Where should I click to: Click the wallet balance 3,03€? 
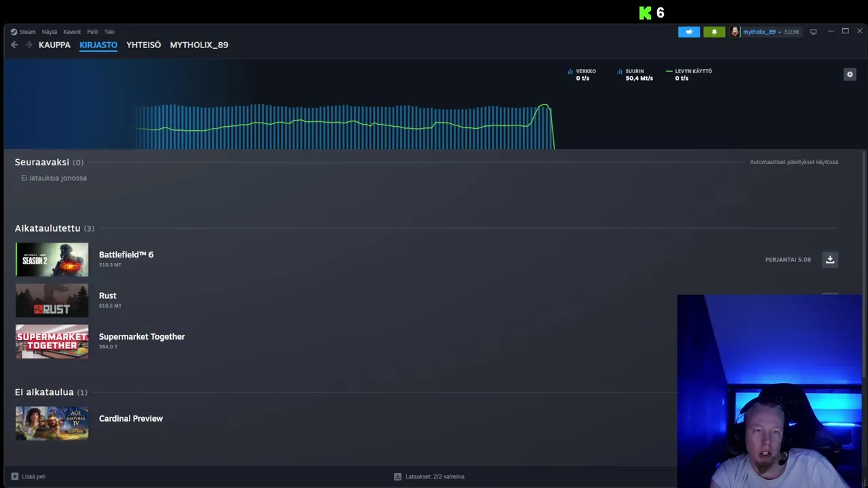(x=791, y=32)
